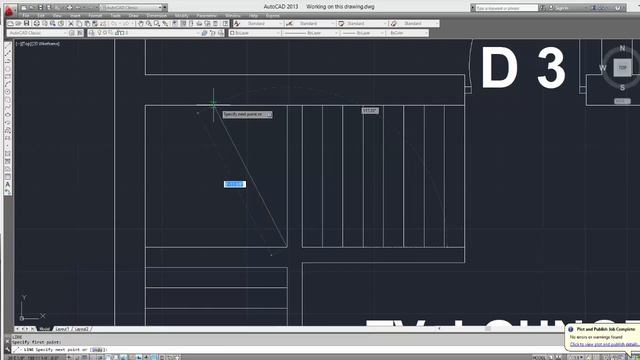Open the QuickCalc calculator icon
This screenshot has height=360, width=640.
pyautogui.click(x=215, y=24)
